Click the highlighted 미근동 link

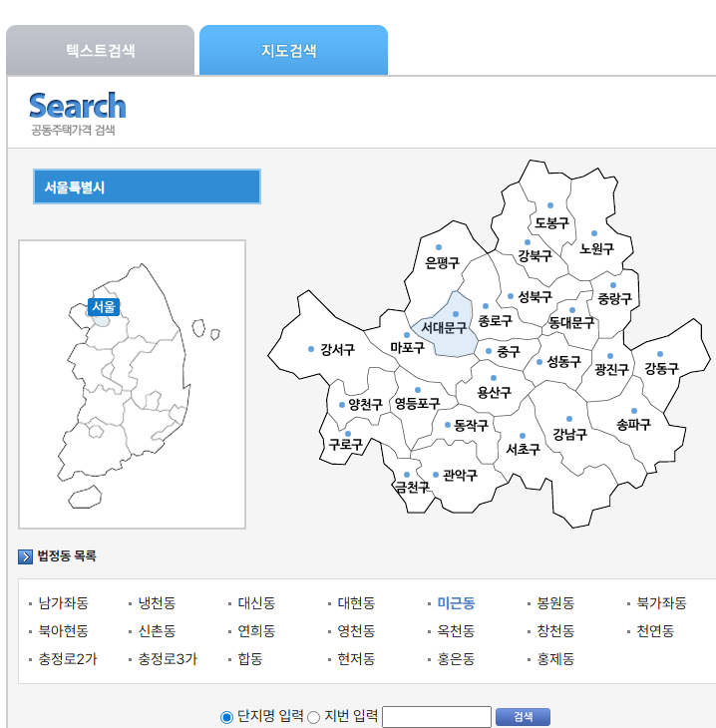click(x=456, y=603)
